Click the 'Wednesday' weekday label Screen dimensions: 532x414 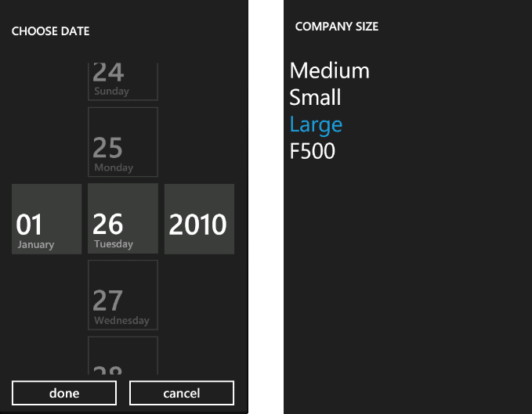coord(121,321)
